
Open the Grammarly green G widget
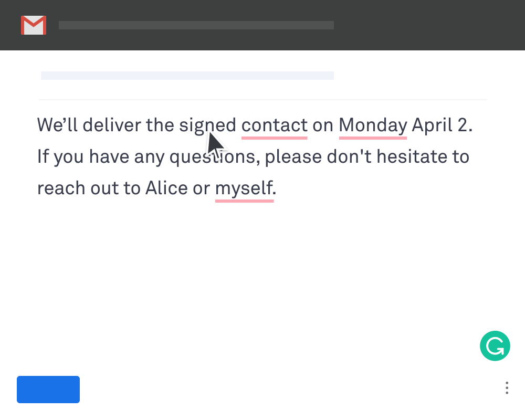495,346
